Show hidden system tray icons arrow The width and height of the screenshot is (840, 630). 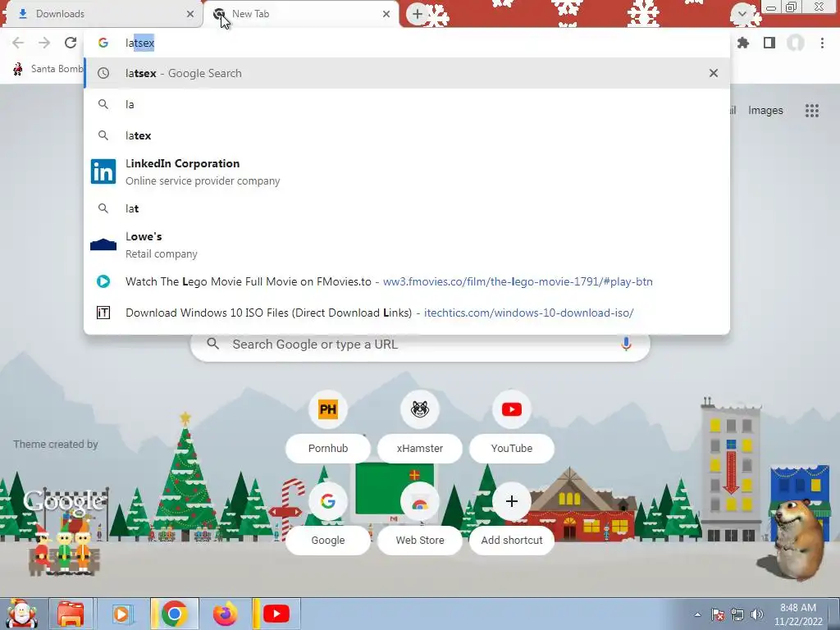click(x=697, y=615)
